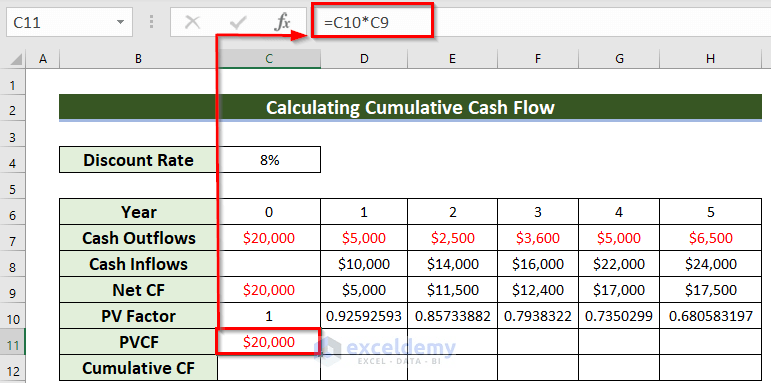Click the $22,000 cash inflow cell

pyautogui.click(x=619, y=264)
